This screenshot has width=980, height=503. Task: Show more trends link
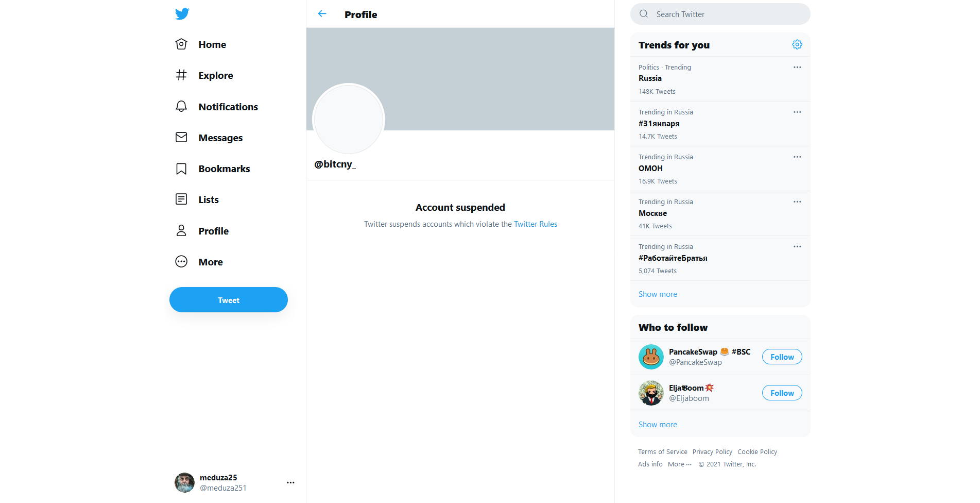pyautogui.click(x=658, y=294)
